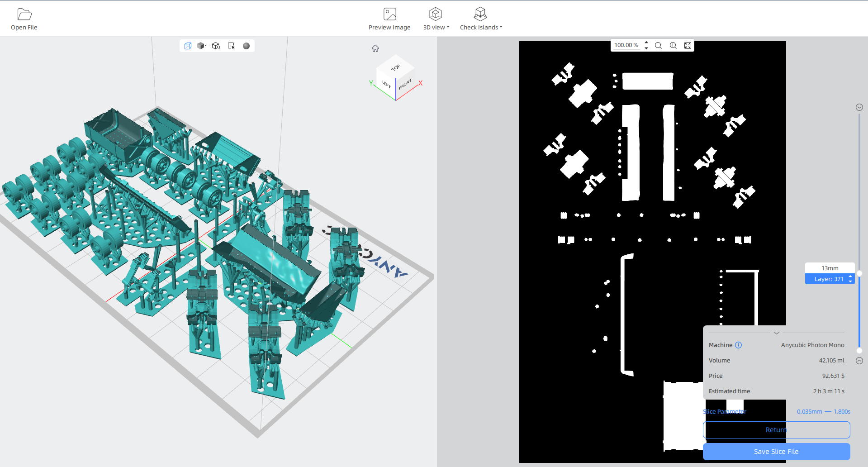Open the Slice Parameter link
Screen dimensions: 868x467
click(x=725, y=411)
